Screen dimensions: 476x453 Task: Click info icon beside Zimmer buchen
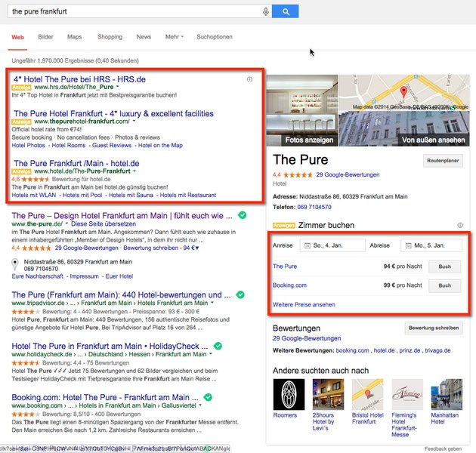click(x=459, y=225)
